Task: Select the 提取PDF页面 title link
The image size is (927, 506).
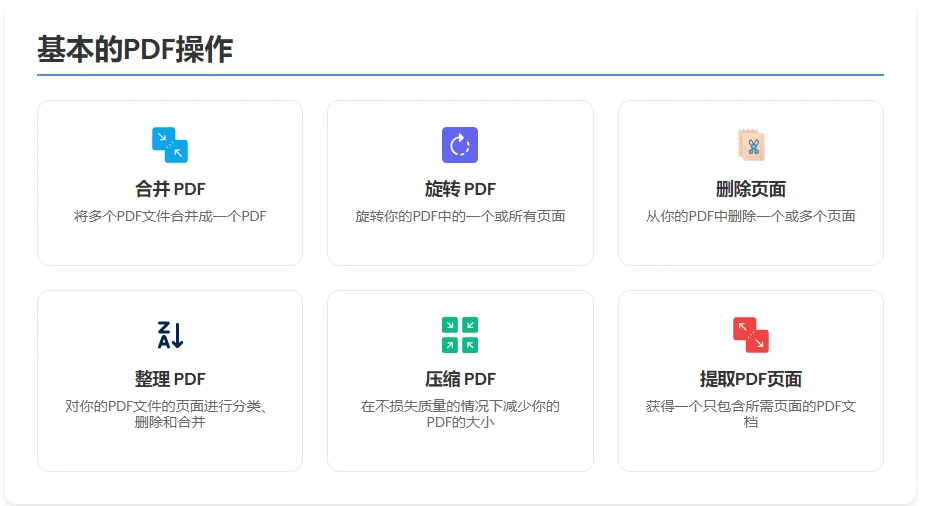Action: (x=751, y=379)
